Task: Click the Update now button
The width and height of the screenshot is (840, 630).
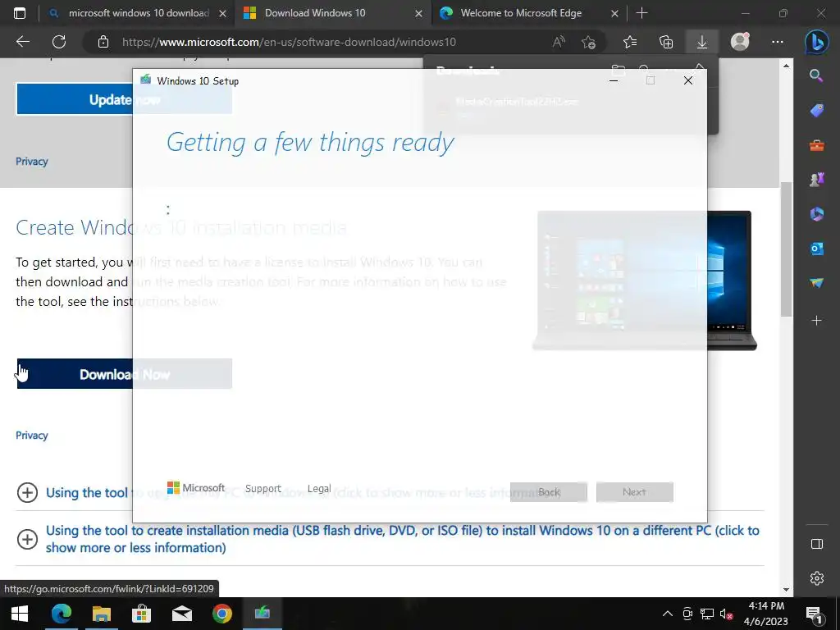Action: pos(124,99)
